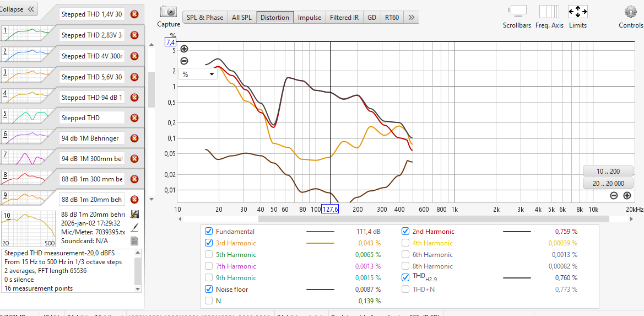
Task: Remove the 94 db 1M Behringer measurement
Action: (134, 138)
